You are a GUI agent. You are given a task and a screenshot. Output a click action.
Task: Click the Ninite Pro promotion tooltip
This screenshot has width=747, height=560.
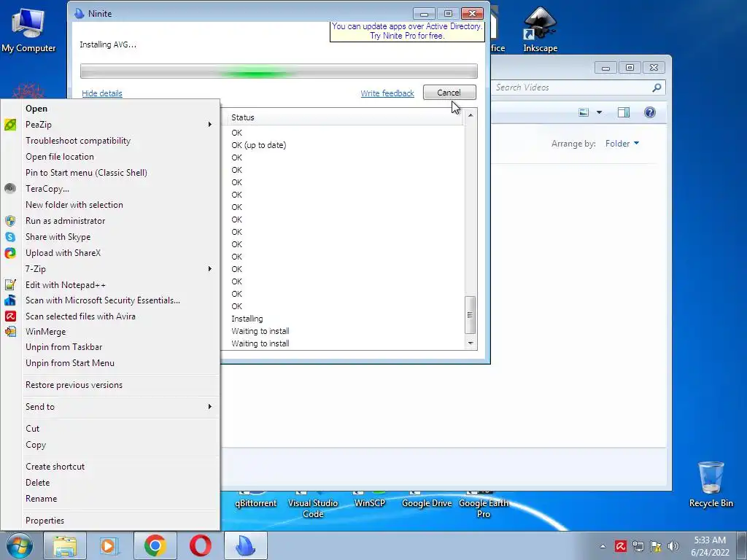[x=407, y=31]
